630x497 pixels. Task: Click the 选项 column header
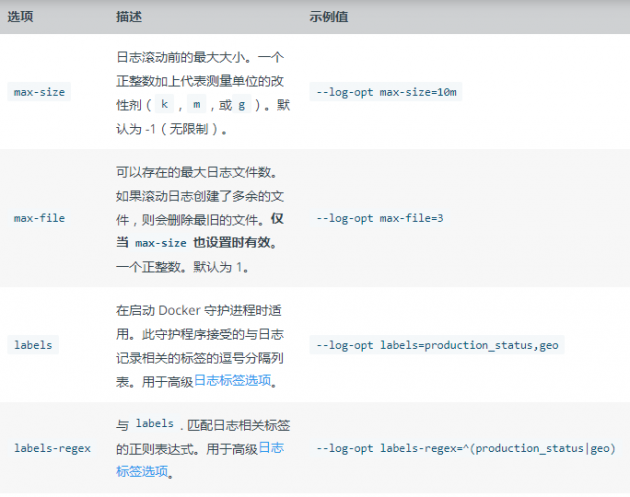(x=20, y=17)
